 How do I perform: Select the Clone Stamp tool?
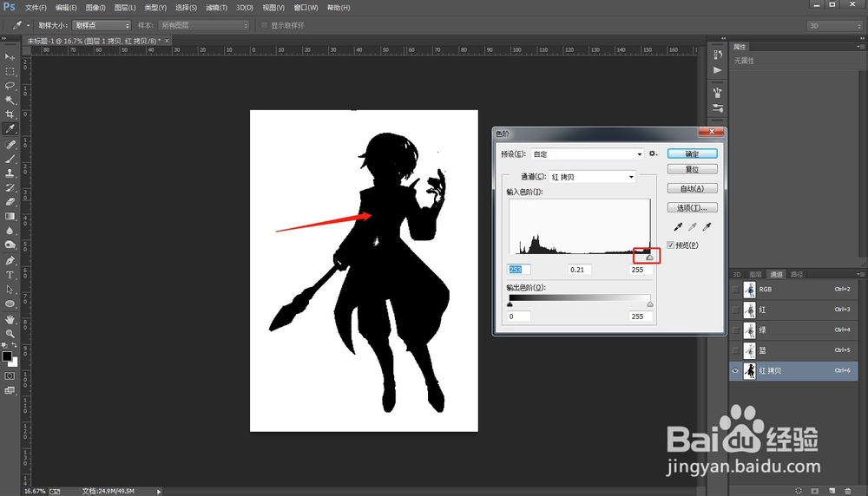point(10,173)
